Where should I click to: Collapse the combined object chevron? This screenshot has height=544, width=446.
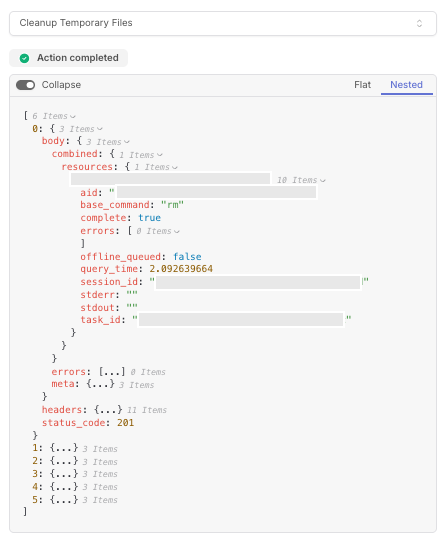pos(160,155)
